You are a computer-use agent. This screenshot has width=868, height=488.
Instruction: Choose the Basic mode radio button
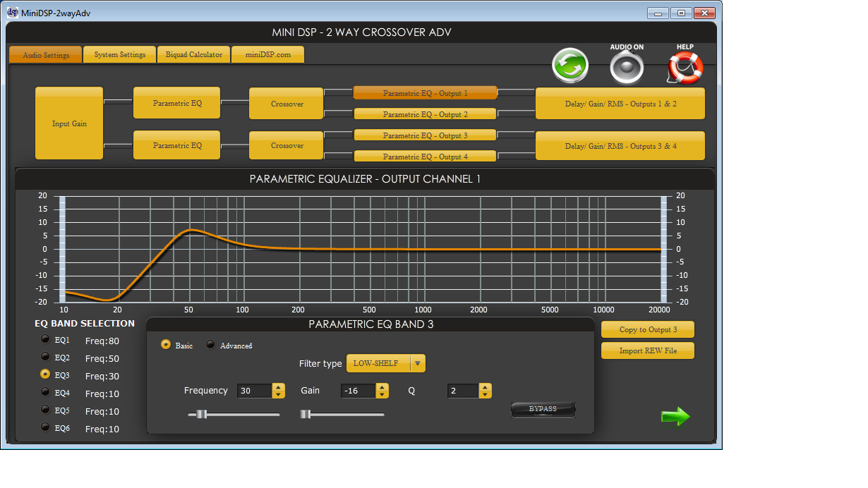[166, 345]
